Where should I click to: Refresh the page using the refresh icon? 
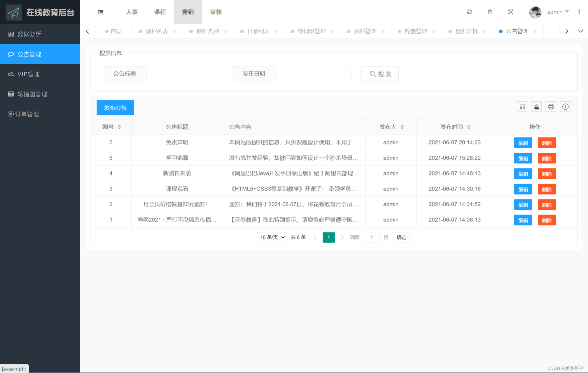[469, 12]
